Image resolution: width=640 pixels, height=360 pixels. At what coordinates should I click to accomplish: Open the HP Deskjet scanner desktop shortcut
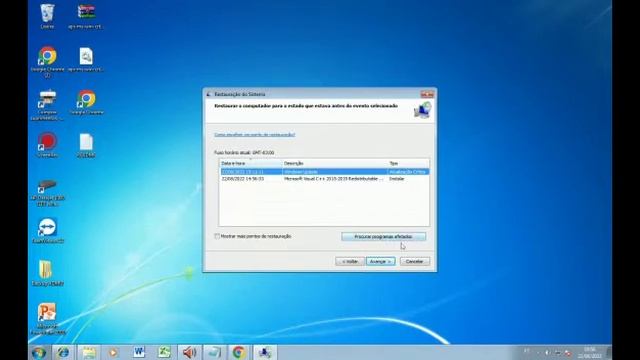[x=47, y=192]
